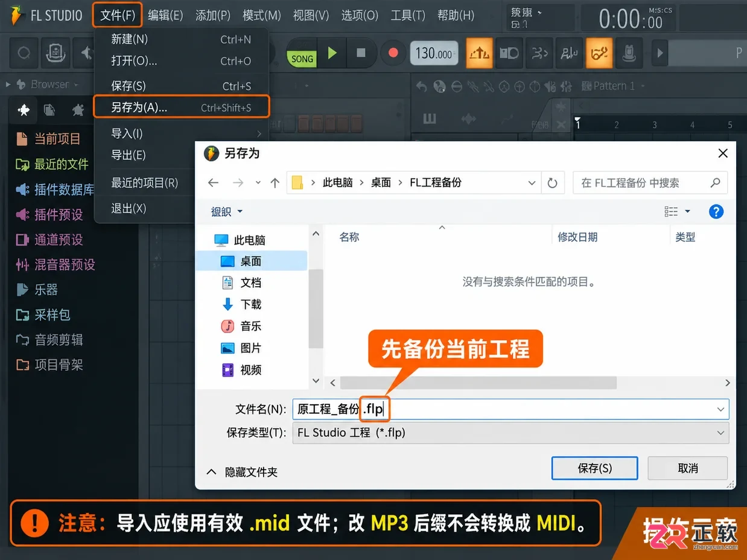
Task: Click the 保存(S) button
Action: coord(594,468)
